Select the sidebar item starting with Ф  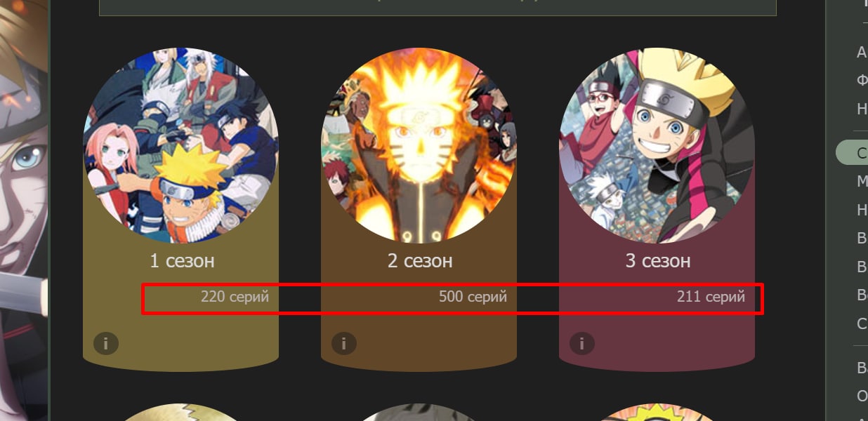click(x=862, y=80)
